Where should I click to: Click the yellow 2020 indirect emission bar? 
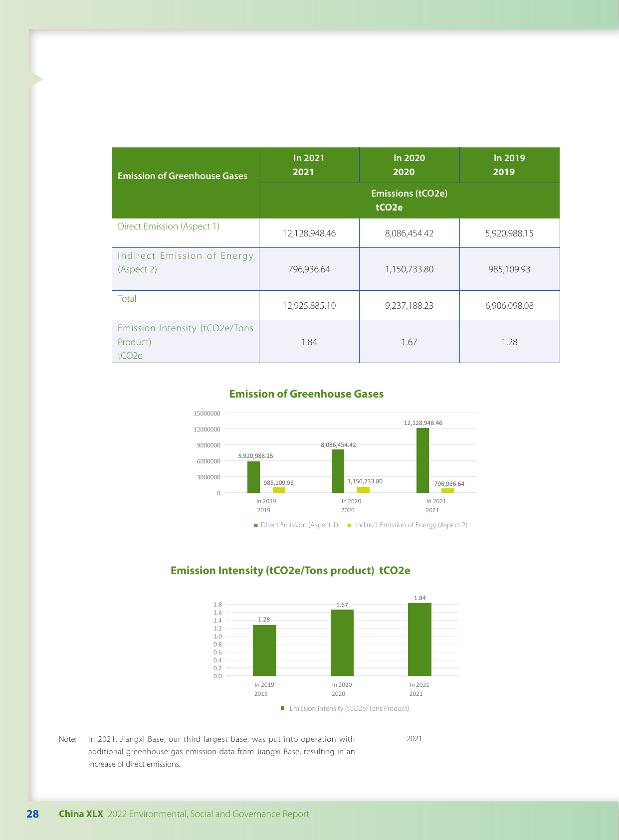[363, 490]
